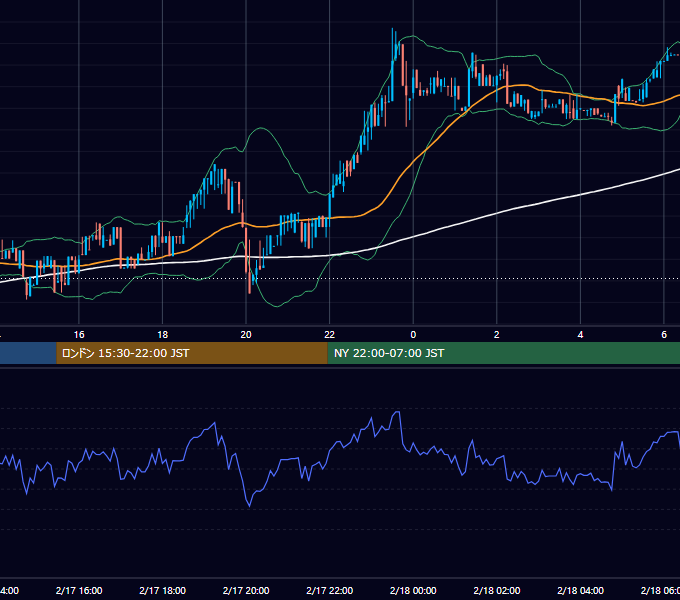This screenshot has height=600, width=680.
Task: Click the 22 hour label on price chart axis
Action: pyautogui.click(x=330, y=334)
